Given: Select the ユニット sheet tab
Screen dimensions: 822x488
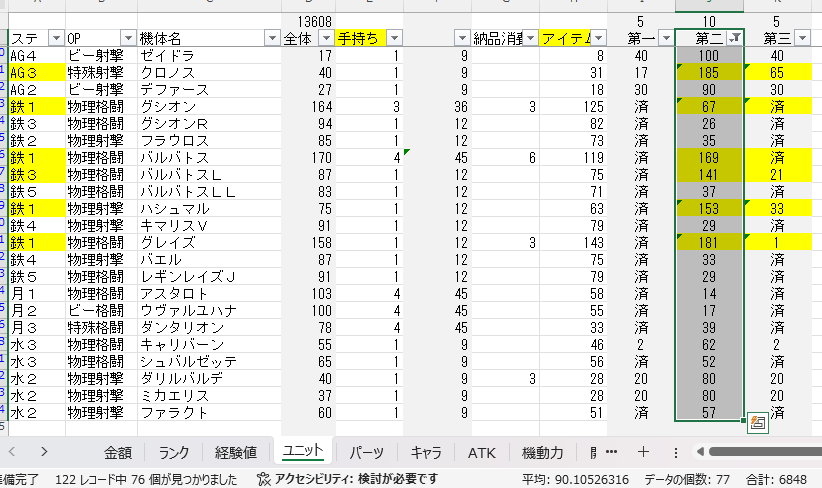Looking at the screenshot, I should (x=302, y=451).
